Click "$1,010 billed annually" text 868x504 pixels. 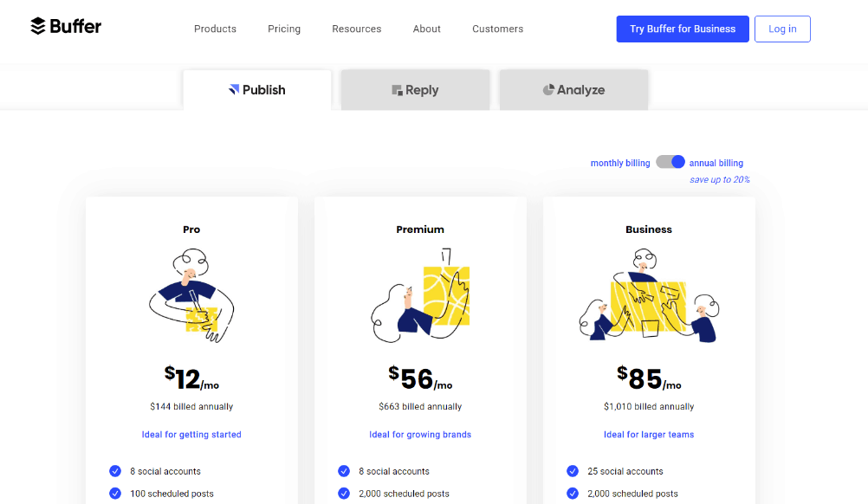click(x=649, y=407)
